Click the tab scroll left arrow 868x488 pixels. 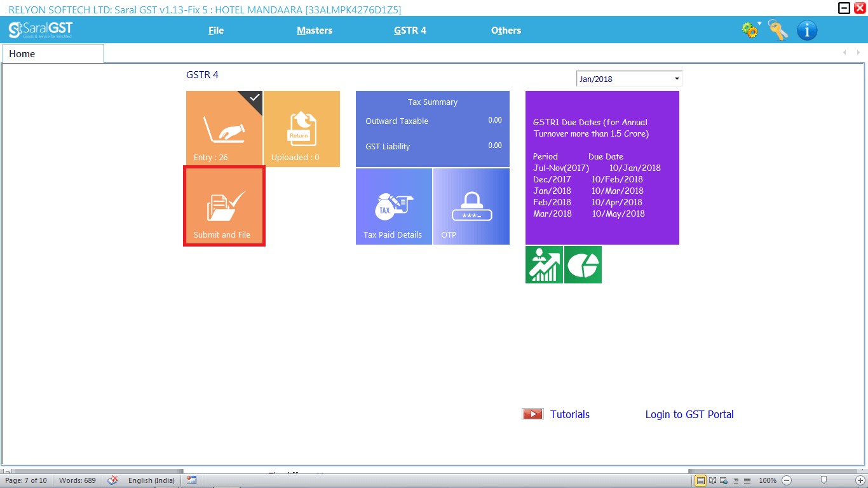coord(844,53)
